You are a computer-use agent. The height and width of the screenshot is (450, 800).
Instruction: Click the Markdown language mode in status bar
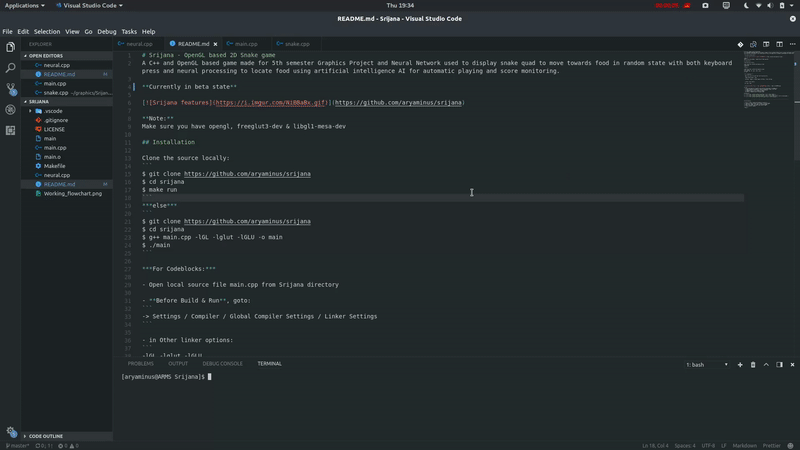click(x=744, y=446)
